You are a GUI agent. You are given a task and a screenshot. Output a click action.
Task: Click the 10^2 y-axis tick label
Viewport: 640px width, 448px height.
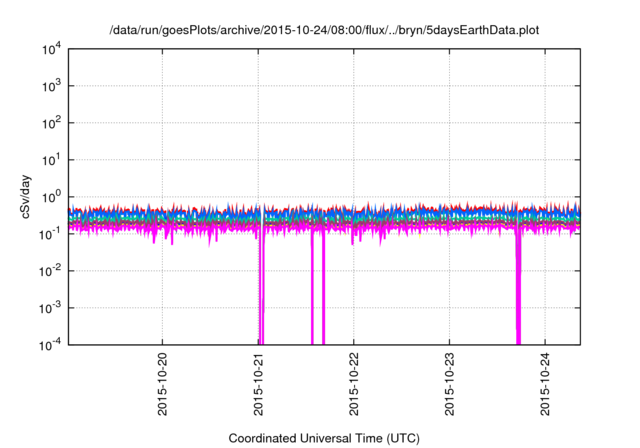pyautogui.click(x=51, y=123)
